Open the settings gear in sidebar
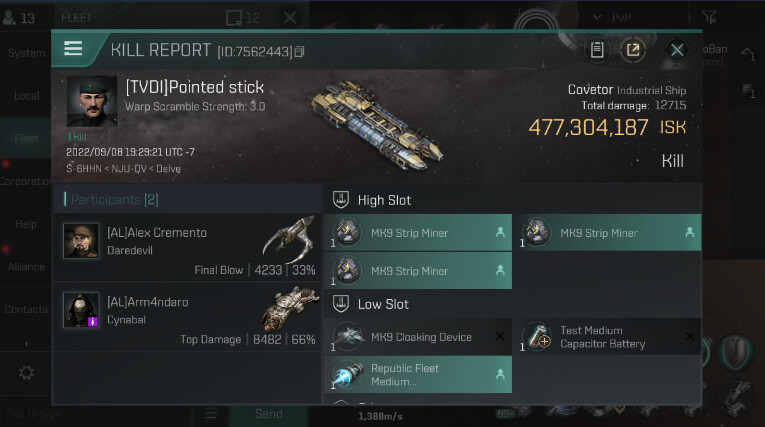The height and width of the screenshot is (427, 765). 26,373
